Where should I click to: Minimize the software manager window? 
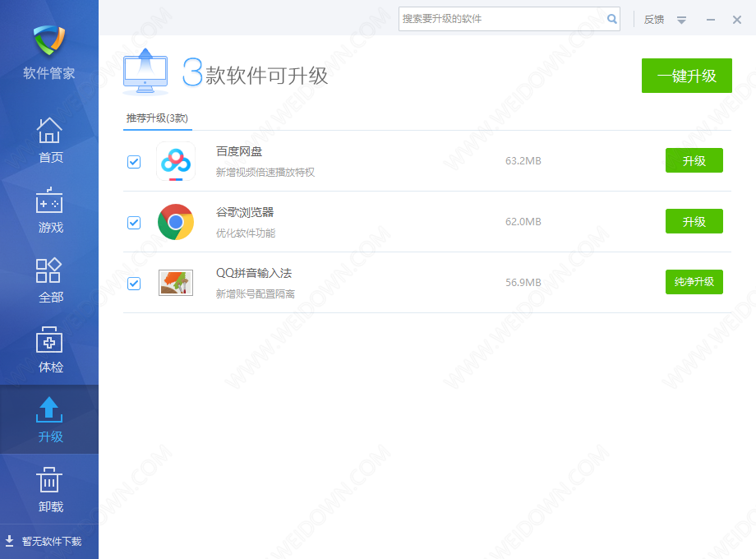(710, 20)
